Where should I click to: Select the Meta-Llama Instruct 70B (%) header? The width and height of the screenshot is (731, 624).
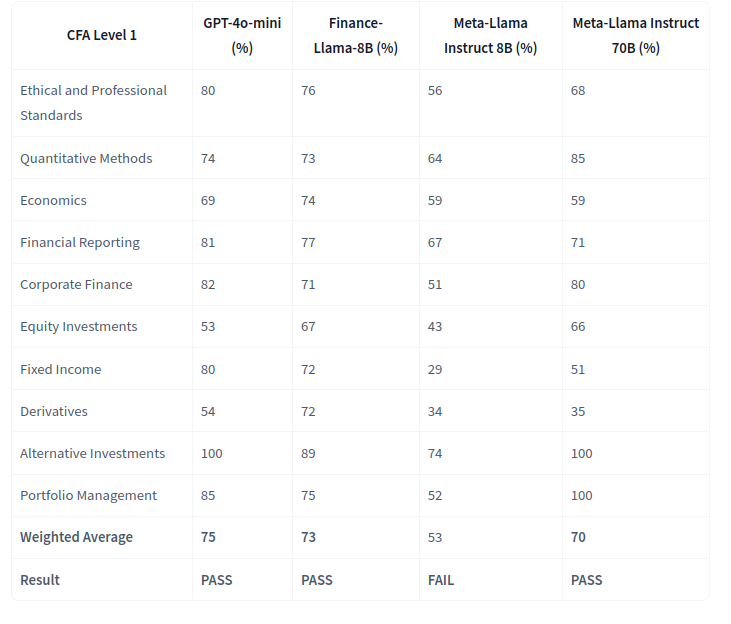[635, 35]
